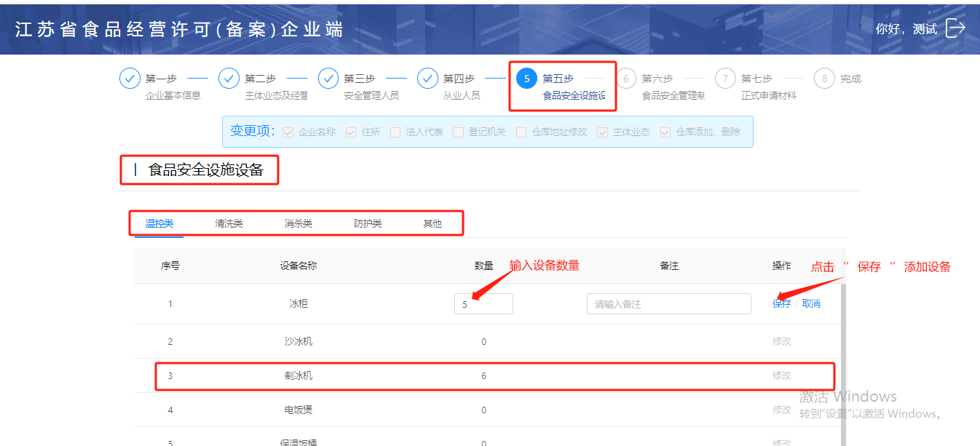Select the 第二步 checkmark step circle
Viewport: 980px width, 446px height.
click(229, 79)
